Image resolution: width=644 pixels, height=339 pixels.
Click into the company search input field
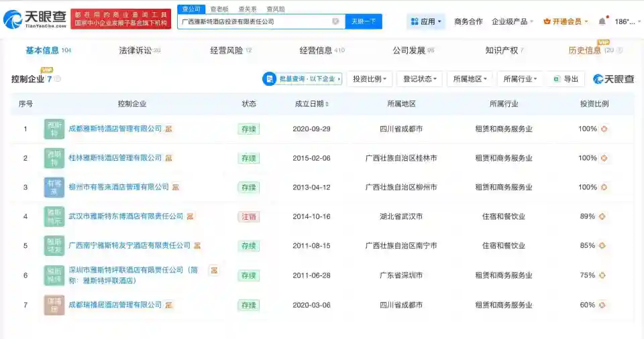255,21
